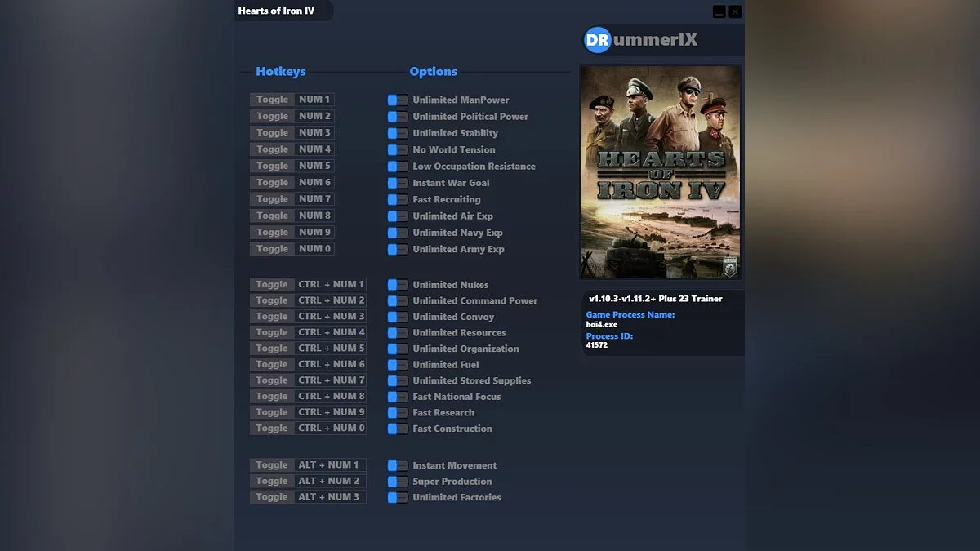Switch on Unlimited Nukes
The height and width of the screenshot is (551, 980).
coord(398,285)
